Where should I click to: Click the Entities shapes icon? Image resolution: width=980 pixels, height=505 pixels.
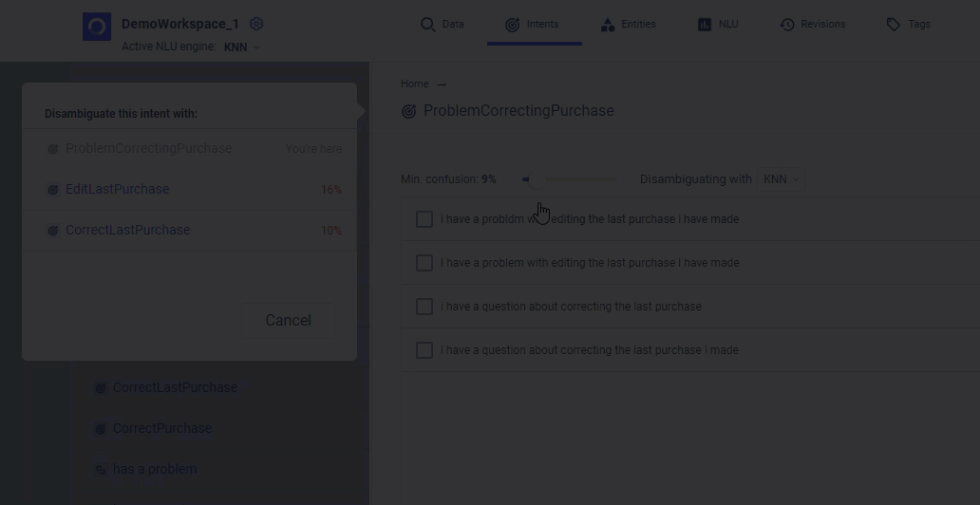click(x=607, y=25)
